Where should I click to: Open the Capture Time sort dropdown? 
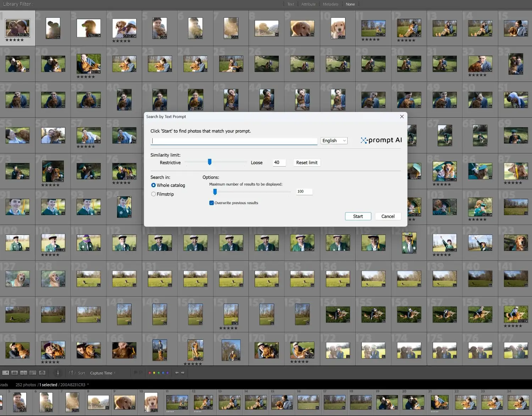tap(102, 373)
